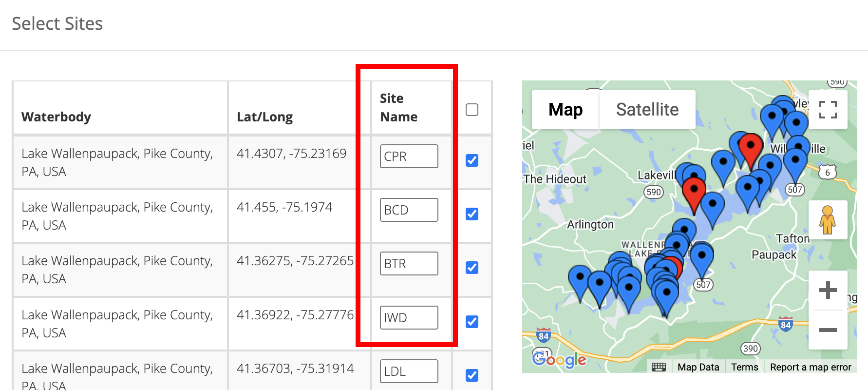Click the fullscreen map toggle icon
This screenshot has width=868, height=390.
click(828, 110)
